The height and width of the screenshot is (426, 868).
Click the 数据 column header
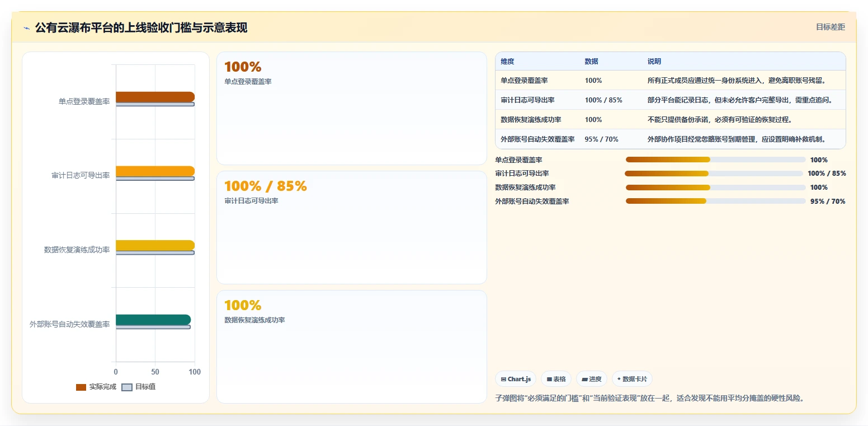pyautogui.click(x=591, y=61)
